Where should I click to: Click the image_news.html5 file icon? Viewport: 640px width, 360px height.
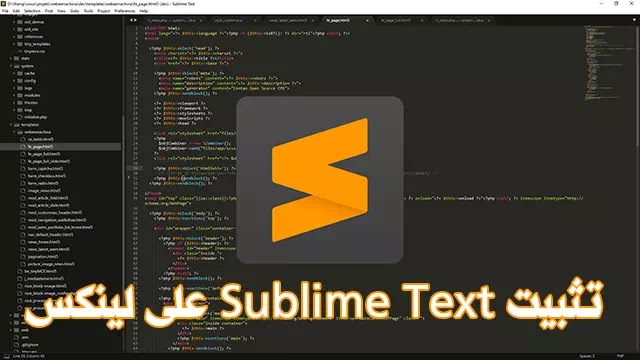pos(23,191)
